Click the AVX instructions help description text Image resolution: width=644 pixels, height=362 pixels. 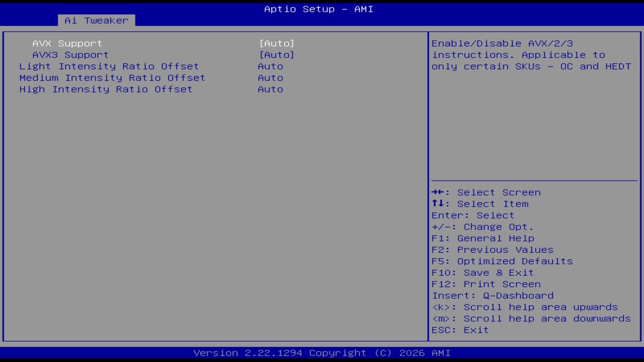click(531, 55)
